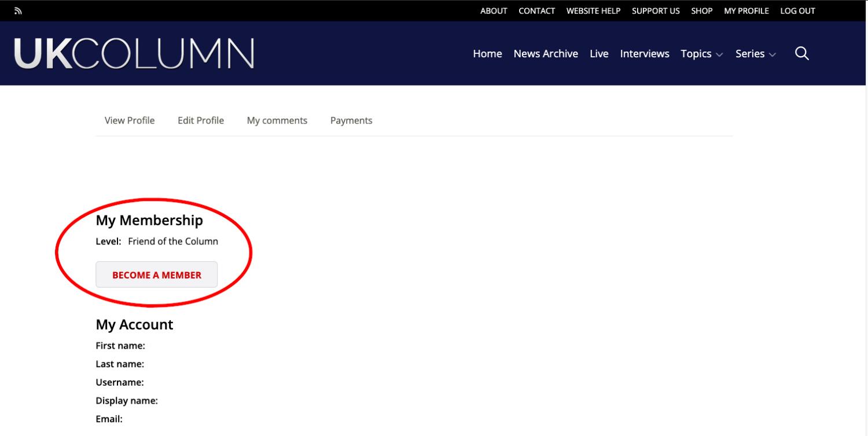Go to My Profile link

tap(746, 11)
